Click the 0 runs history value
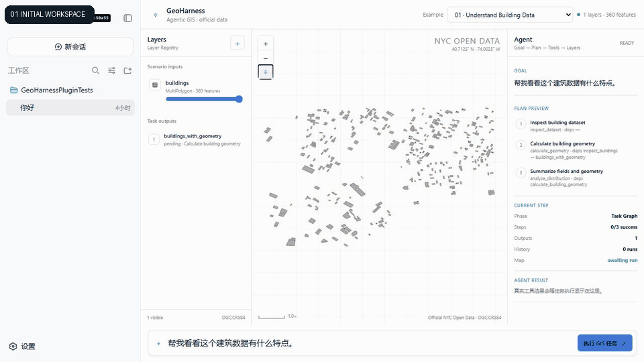644x362 pixels. [x=630, y=249]
